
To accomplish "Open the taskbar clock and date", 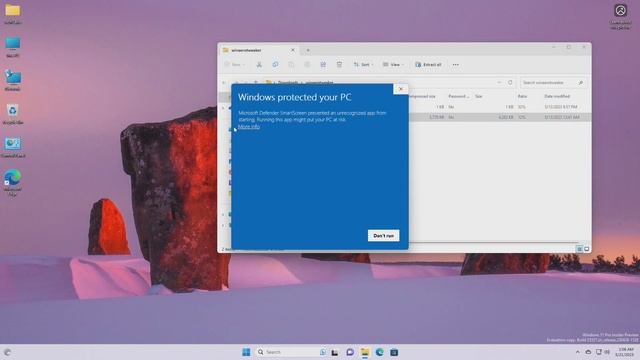I will [x=625, y=352].
